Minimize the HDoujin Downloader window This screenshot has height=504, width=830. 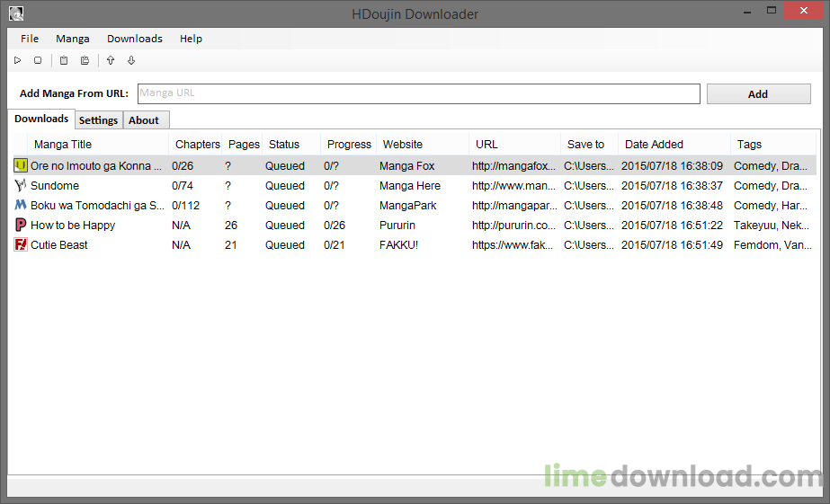pos(747,11)
